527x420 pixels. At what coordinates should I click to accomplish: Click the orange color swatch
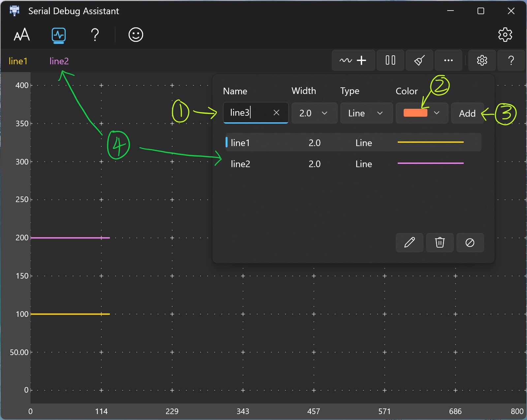[x=416, y=113]
